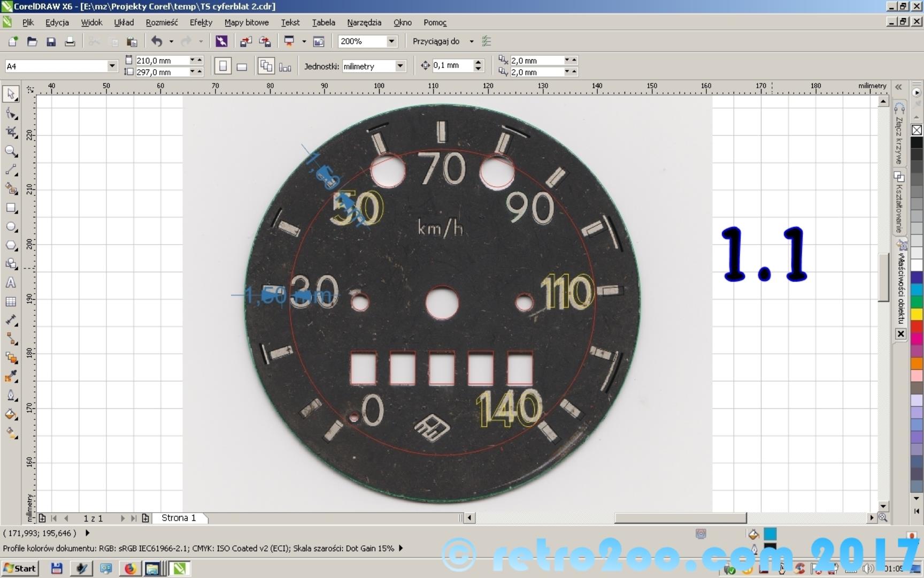This screenshot has height=578, width=924.
Task: Click the Import icon in toolbar
Action: (245, 41)
